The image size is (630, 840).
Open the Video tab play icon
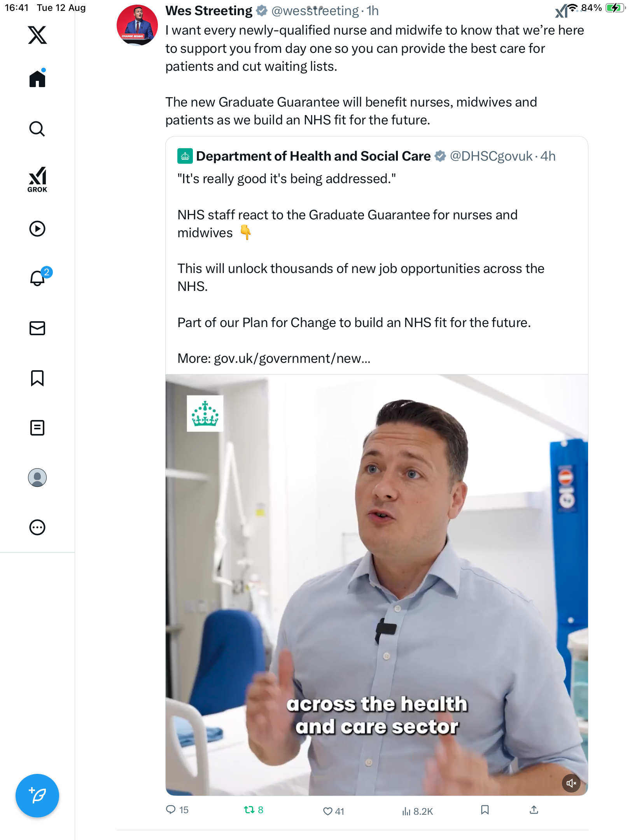(37, 229)
